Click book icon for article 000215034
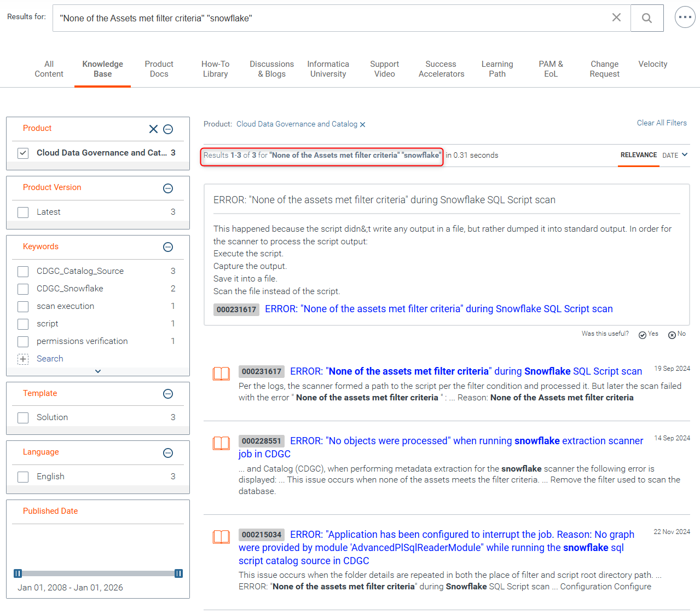The height and width of the screenshot is (614, 700). 221,537
